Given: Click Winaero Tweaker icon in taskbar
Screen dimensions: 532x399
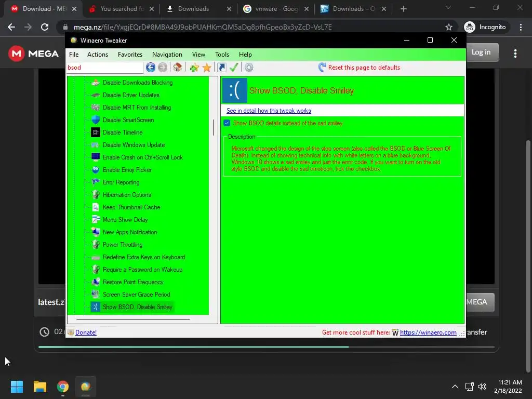Looking at the screenshot, I should tap(86, 387).
